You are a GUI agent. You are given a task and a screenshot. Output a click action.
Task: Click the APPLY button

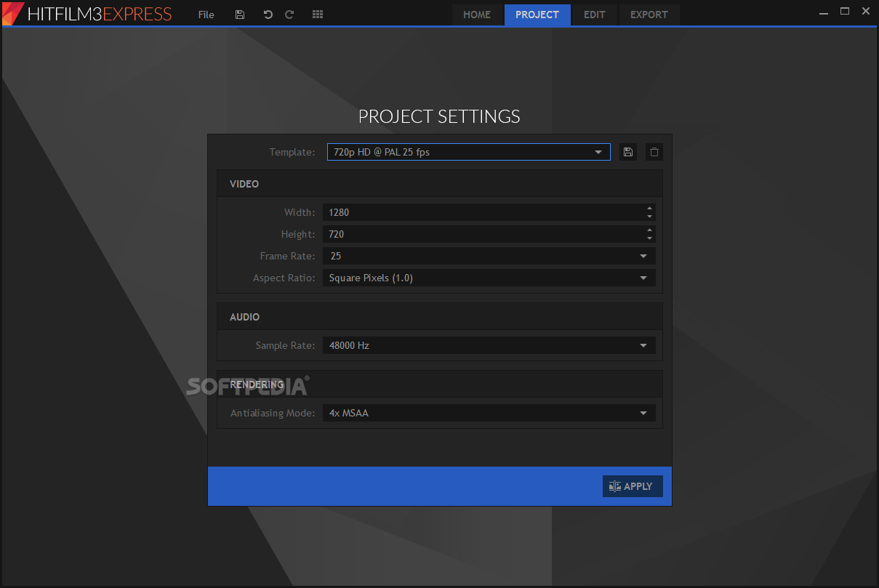tap(633, 486)
